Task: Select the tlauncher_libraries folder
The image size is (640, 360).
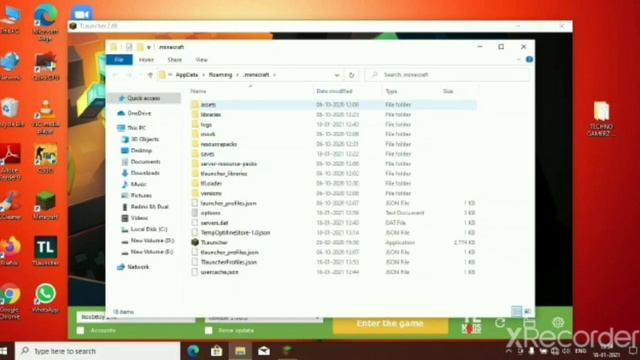Action: point(224,173)
